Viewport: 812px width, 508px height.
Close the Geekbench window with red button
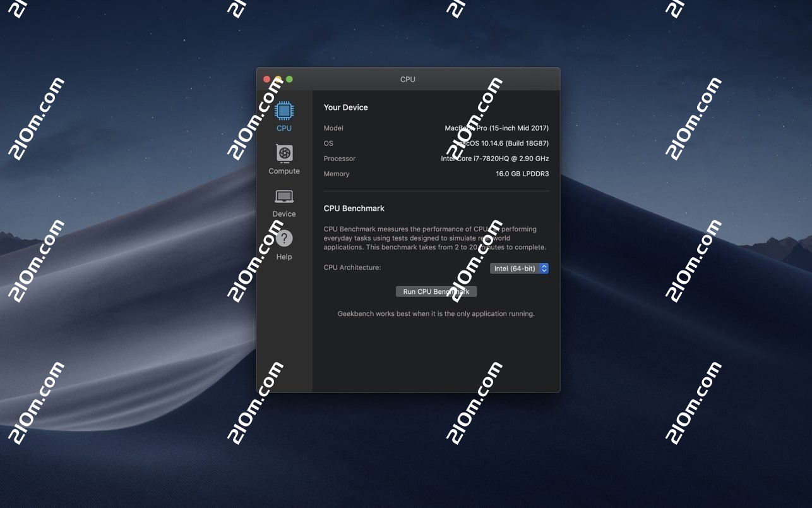pyautogui.click(x=267, y=79)
